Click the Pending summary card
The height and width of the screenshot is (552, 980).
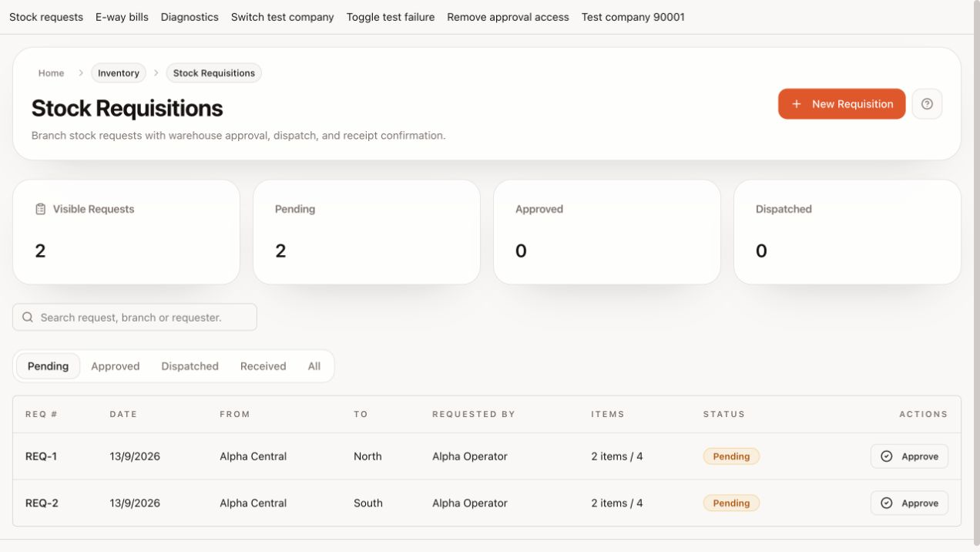(367, 232)
